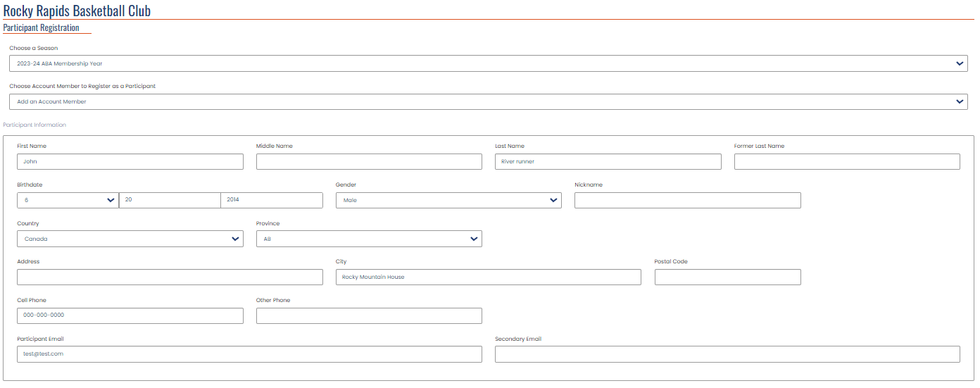Viewport: 980px width, 388px height.
Task: Focus the Secondary Email field
Action: tap(727, 353)
